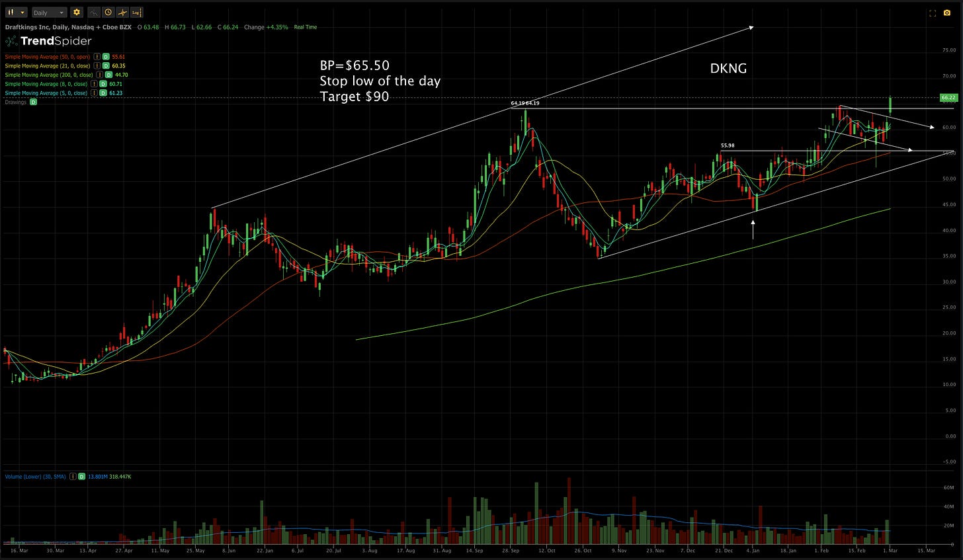
Task: Click the 60M volume axis label
Action: click(x=949, y=487)
